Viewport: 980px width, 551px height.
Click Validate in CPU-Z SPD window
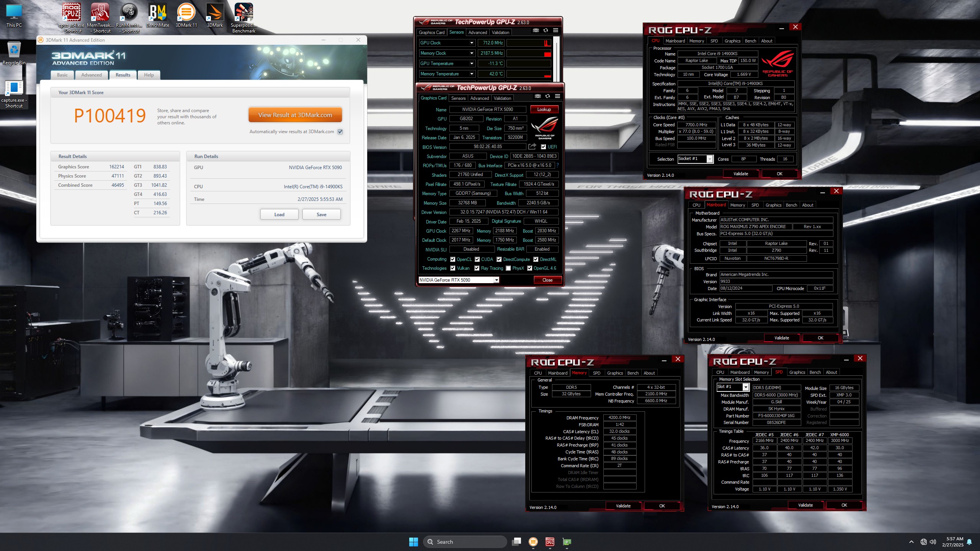[805, 505]
